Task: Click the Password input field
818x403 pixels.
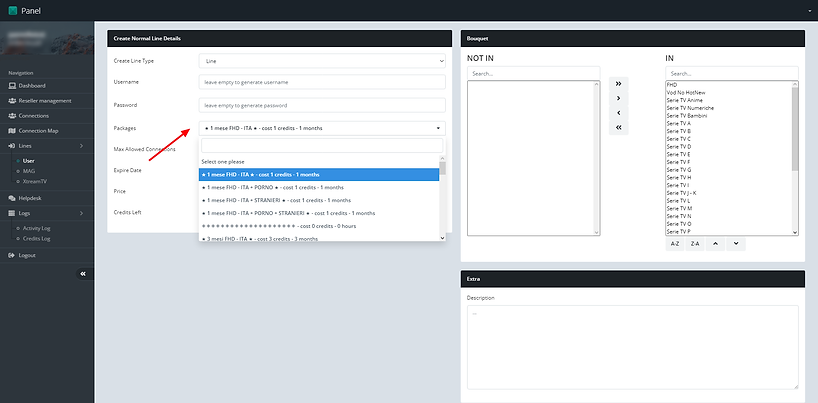Action: click(322, 105)
